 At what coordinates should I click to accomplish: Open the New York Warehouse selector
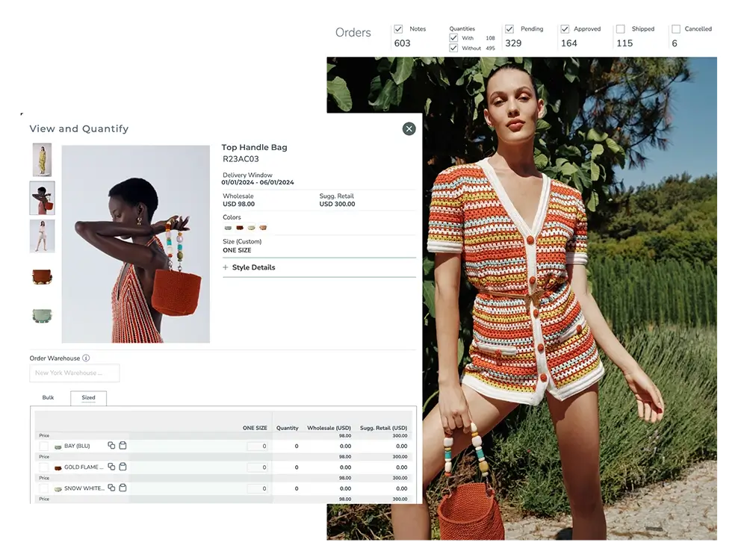pos(74,373)
